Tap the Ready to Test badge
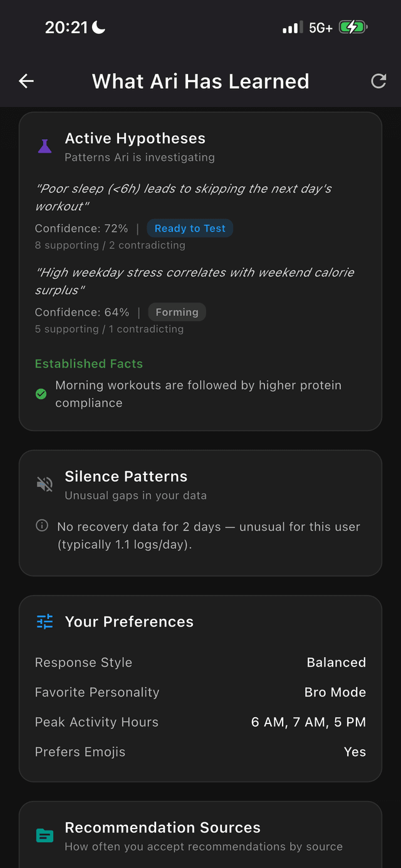This screenshot has height=868, width=401. (x=190, y=228)
